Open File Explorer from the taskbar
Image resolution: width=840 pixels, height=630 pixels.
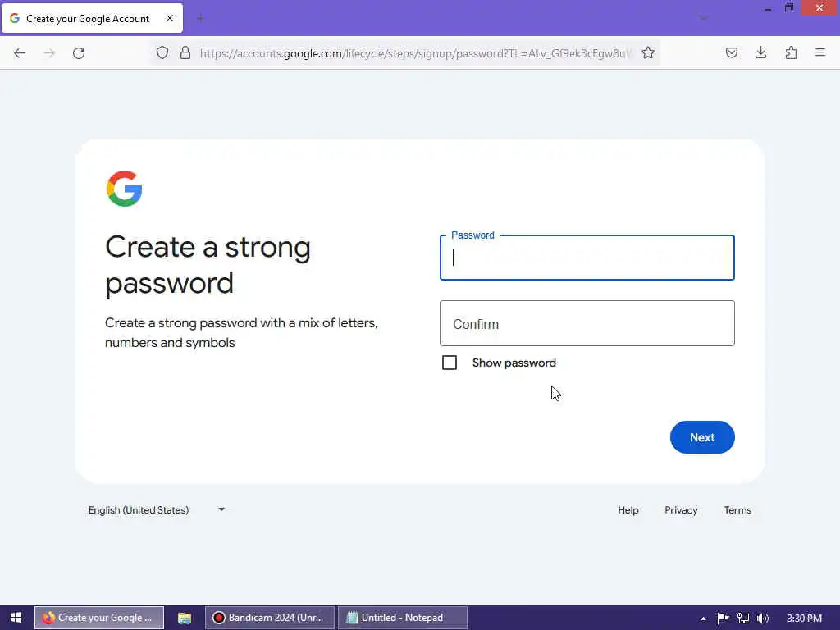[x=185, y=618]
